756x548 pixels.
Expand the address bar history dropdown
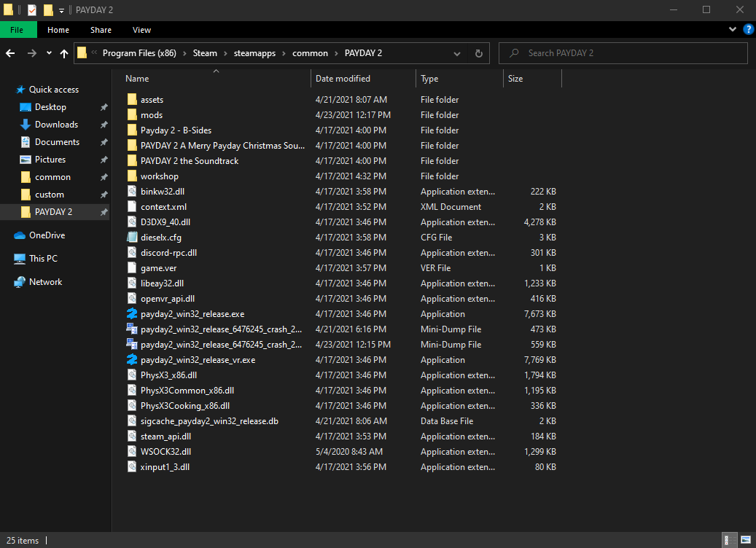pyautogui.click(x=456, y=53)
